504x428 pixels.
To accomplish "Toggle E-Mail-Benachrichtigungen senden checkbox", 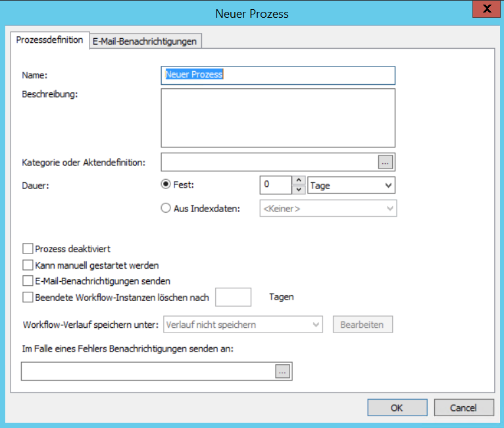I will point(28,281).
